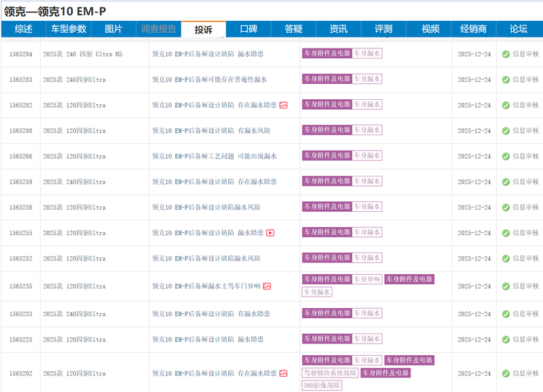This screenshot has width=543, height=392.
Task: Click green status check for complaint 1565266
Action: point(505,156)
